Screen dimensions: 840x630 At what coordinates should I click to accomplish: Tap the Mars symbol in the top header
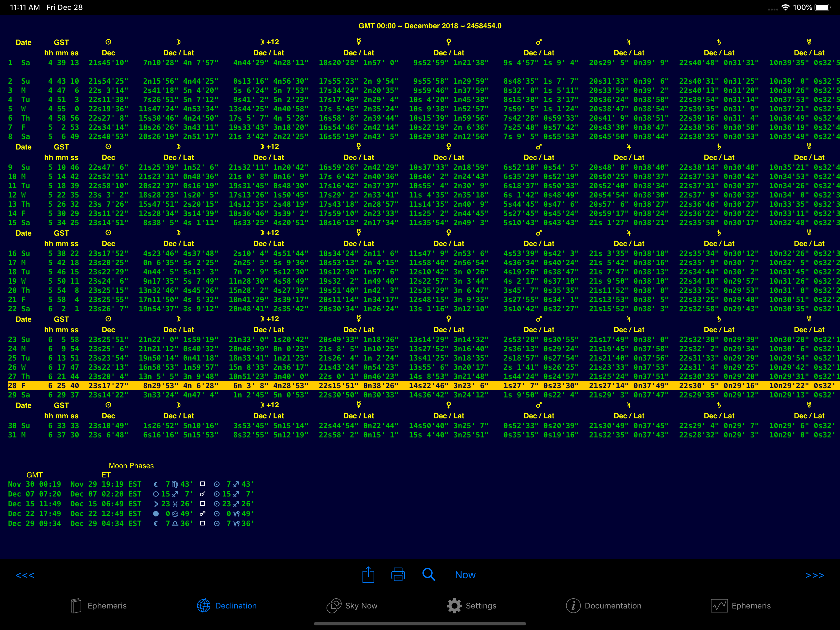click(538, 42)
